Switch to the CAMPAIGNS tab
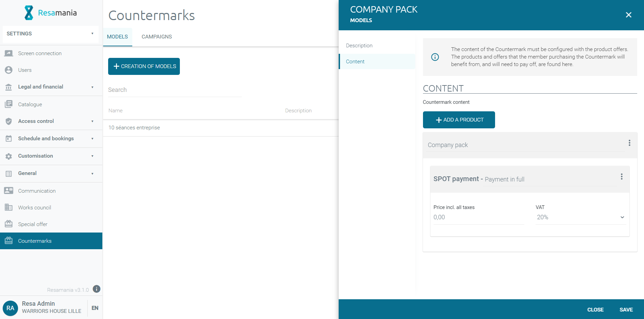The width and height of the screenshot is (644, 319). [156, 37]
